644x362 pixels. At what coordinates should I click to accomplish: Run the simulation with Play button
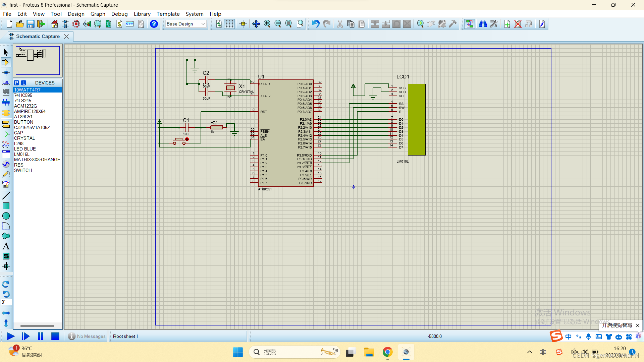11,336
